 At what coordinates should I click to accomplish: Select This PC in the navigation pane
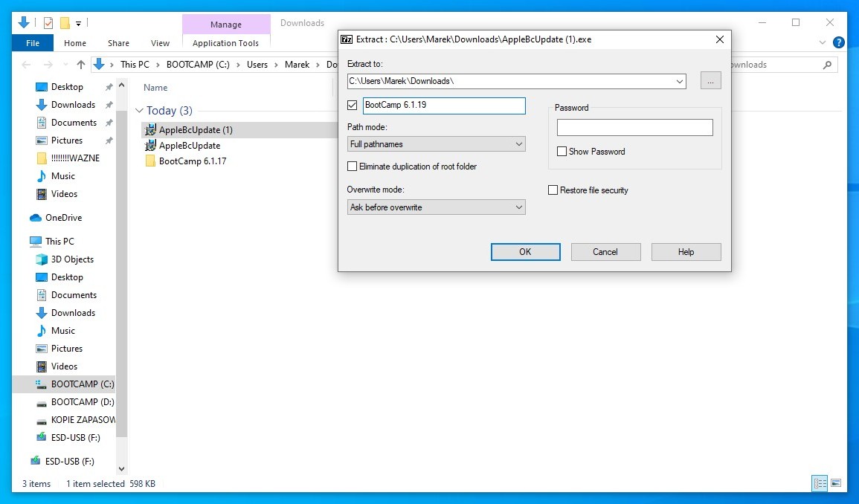[x=52, y=241]
